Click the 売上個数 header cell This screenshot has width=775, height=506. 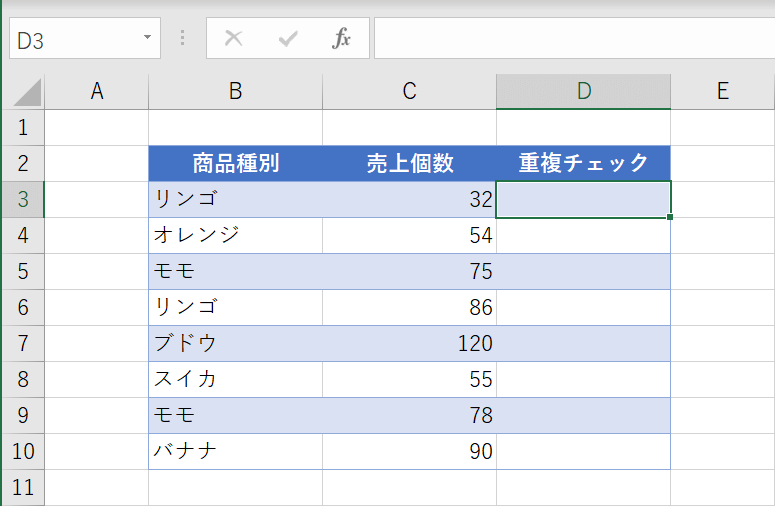409,163
